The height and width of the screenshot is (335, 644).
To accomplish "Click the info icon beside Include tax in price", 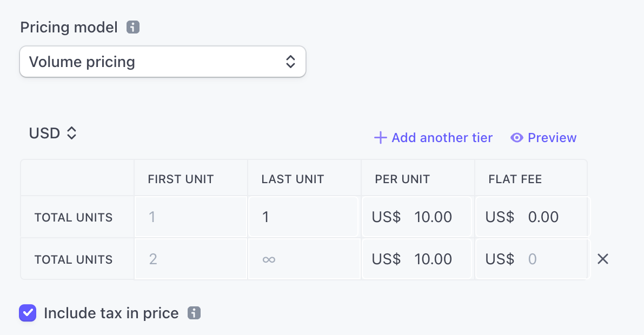I will [194, 313].
